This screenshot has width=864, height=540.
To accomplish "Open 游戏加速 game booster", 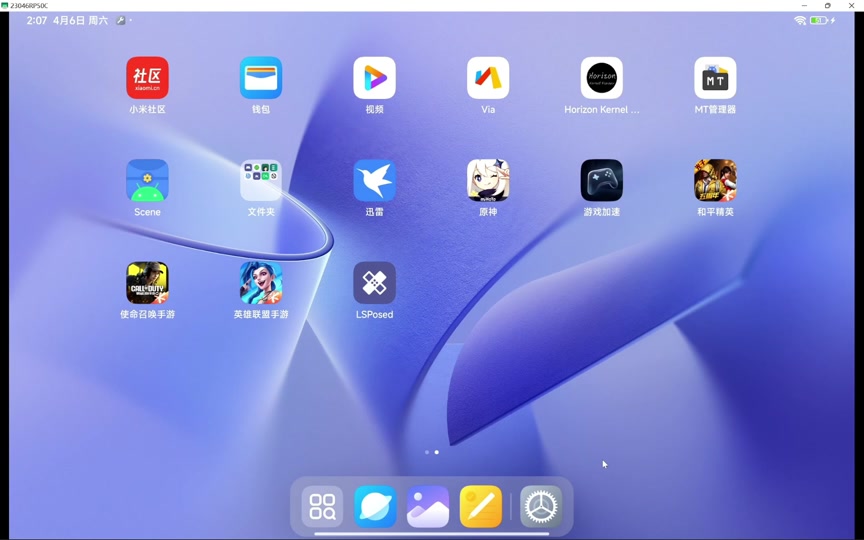I will click(602, 180).
